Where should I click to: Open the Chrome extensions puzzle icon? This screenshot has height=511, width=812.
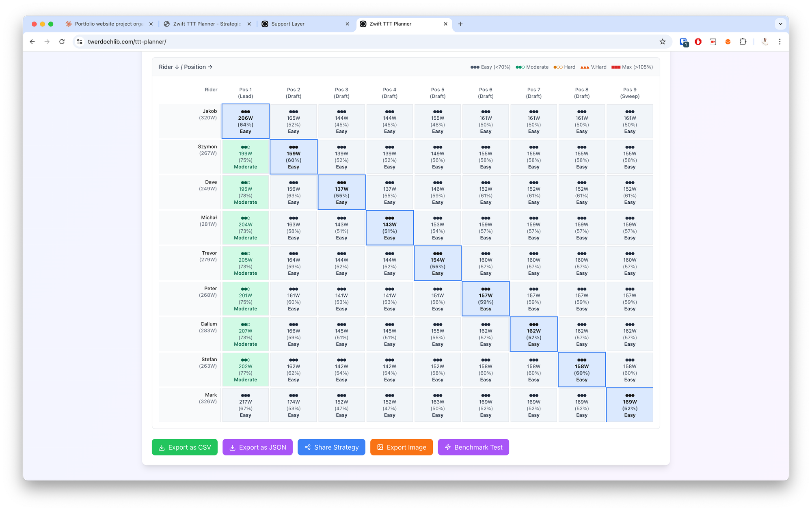click(743, 41)
